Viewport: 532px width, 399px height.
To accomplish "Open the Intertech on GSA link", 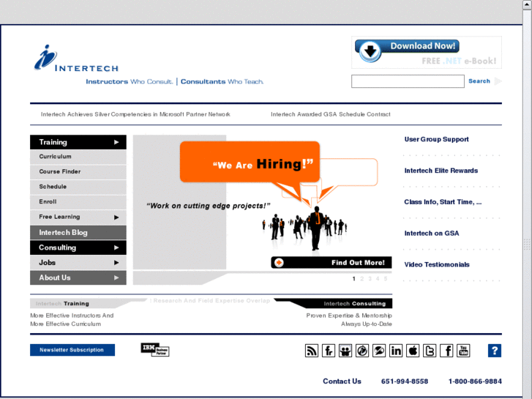I will click(x=432, y=234).
